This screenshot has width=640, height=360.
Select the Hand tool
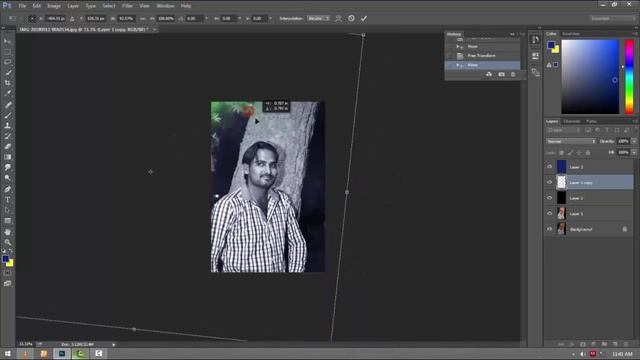(x=7, y=232)
